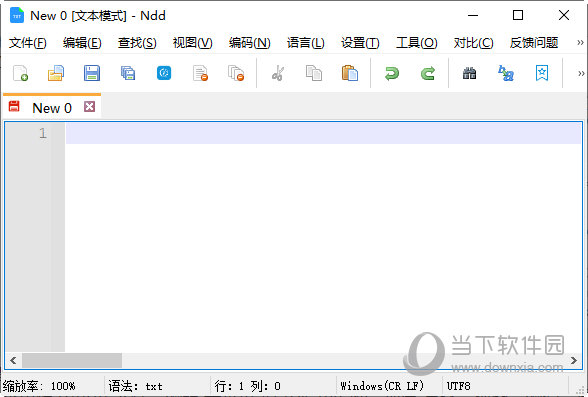Save the current file via the floppy disk icon
This screenshot has width=588, height=397.
tap(92, 73)
